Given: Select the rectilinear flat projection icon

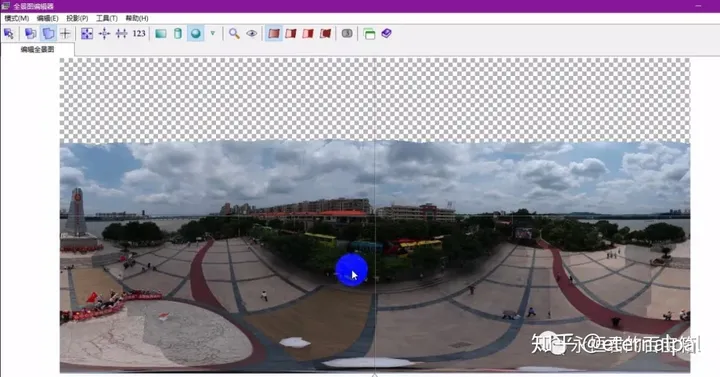Looking at the screenshot, I should (x=161, y=34).
